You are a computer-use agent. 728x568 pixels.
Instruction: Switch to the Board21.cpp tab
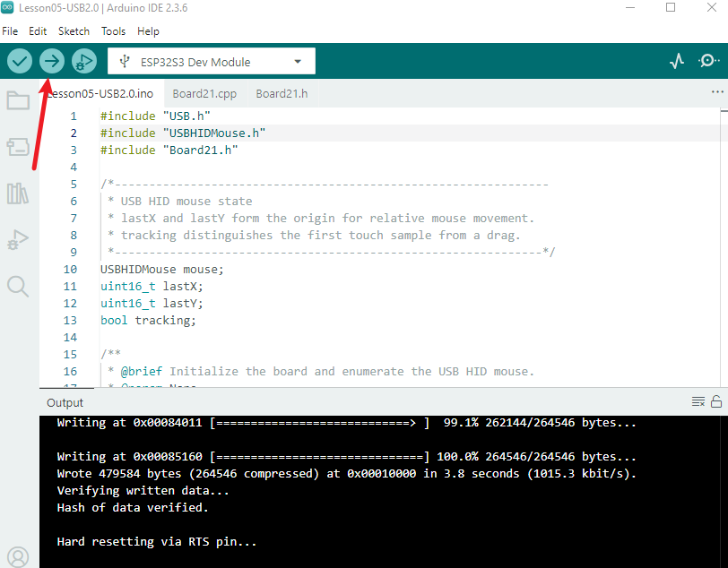pos(204,94)
